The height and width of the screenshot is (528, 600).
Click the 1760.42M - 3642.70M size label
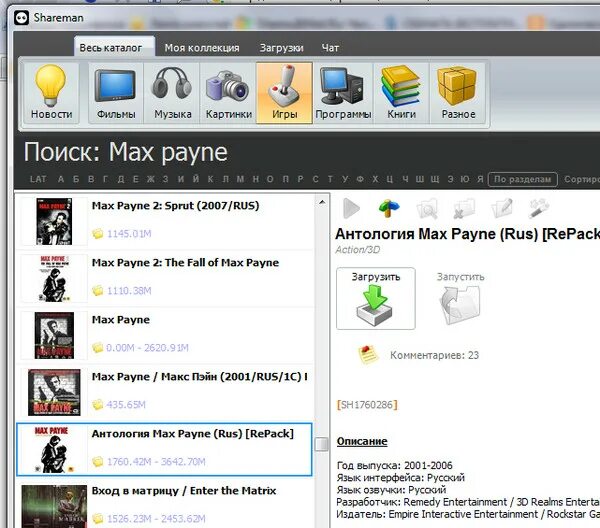(156, 462)
